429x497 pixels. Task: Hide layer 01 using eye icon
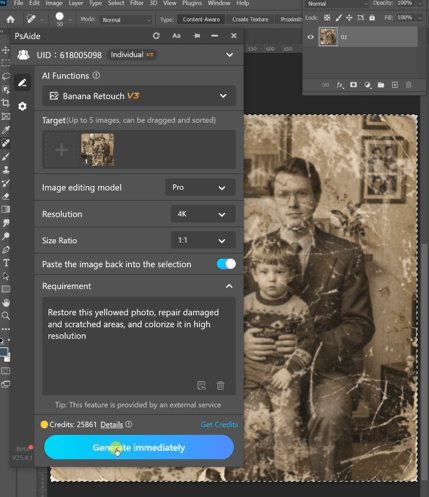point(310,37)
